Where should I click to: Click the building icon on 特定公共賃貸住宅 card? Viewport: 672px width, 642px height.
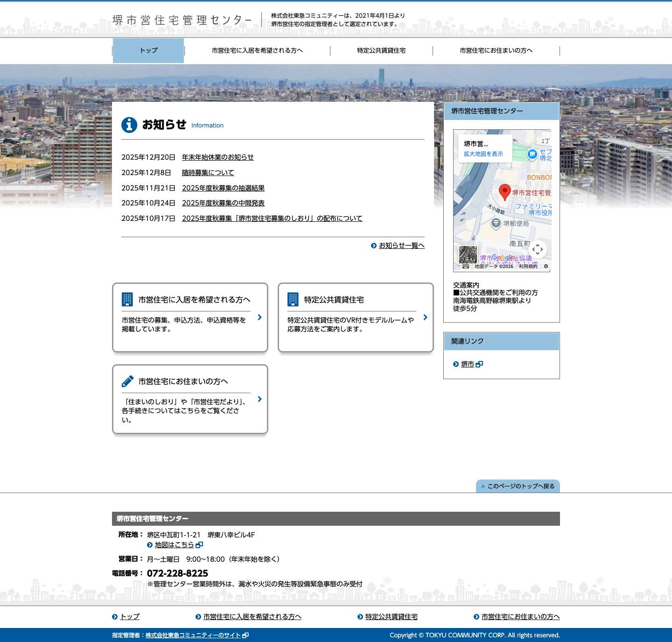click(x=293, y=299)
